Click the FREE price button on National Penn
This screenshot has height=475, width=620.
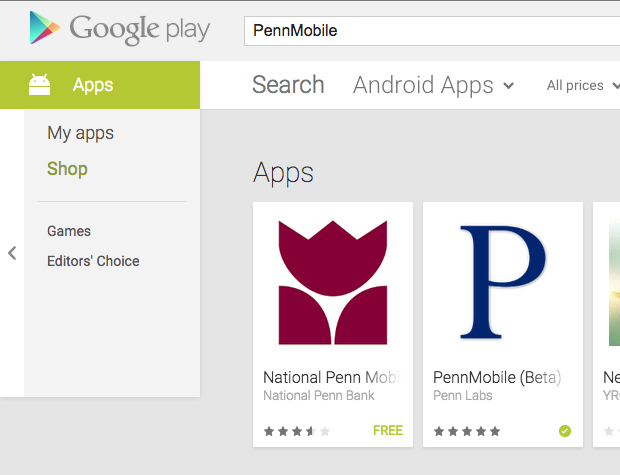388,430
